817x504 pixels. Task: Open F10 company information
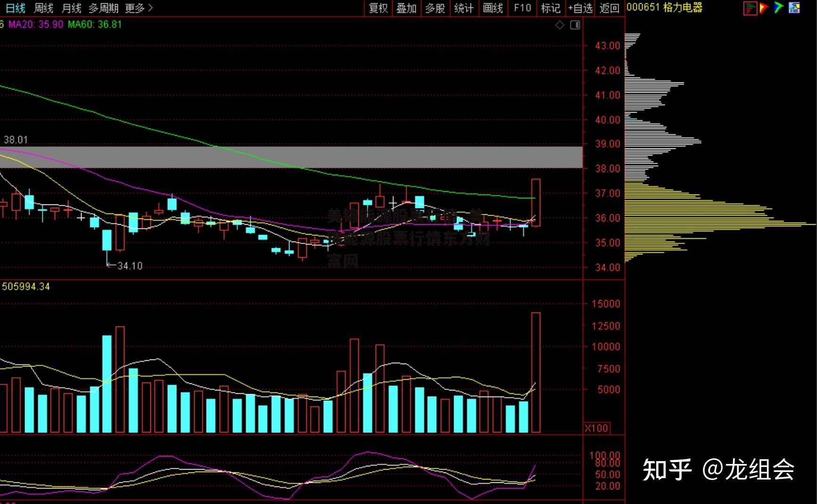pyautogui.click(x=522, y=8)
